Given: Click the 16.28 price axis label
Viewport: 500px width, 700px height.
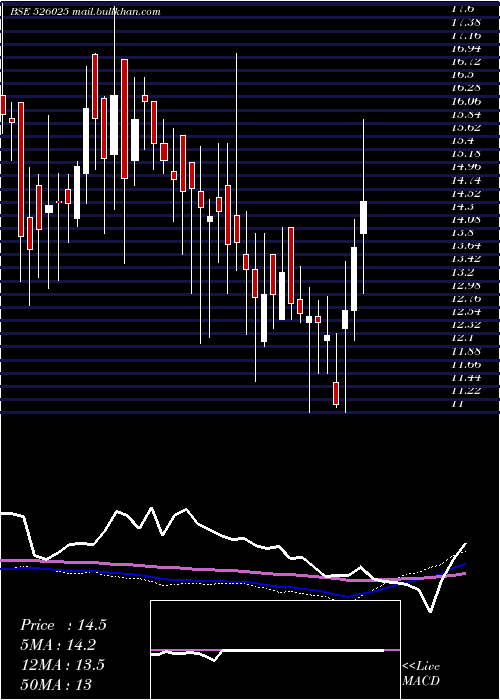Looking at the screenshot, I should [x=466, y=88].
